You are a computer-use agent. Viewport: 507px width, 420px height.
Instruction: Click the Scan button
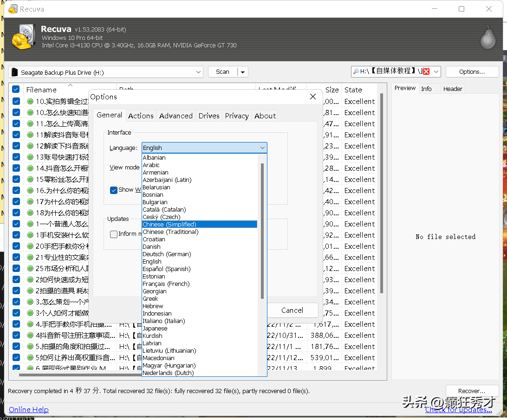pyautogui.click(x=222, y=72)
